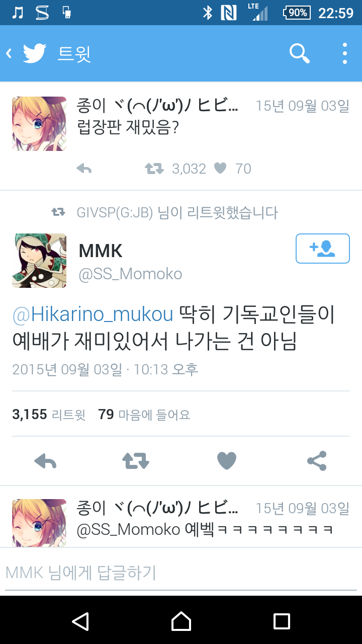Open MMK's profile avatar

[x=39, y=261]
